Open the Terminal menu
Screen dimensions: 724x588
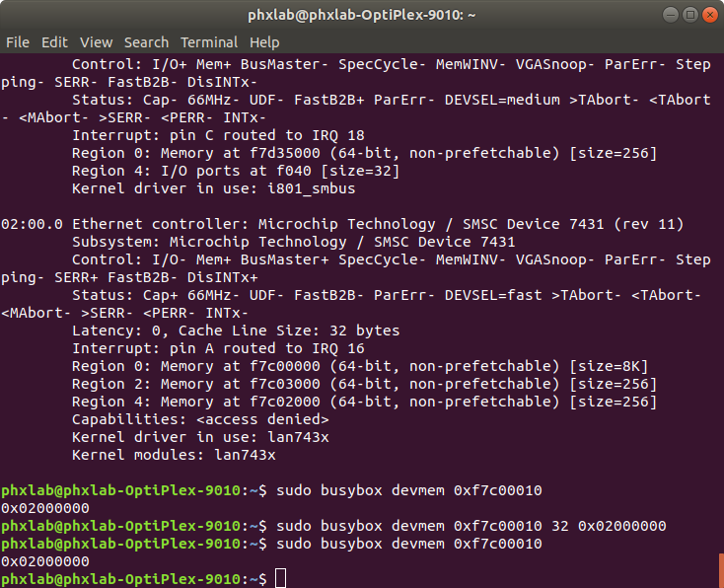209,42
